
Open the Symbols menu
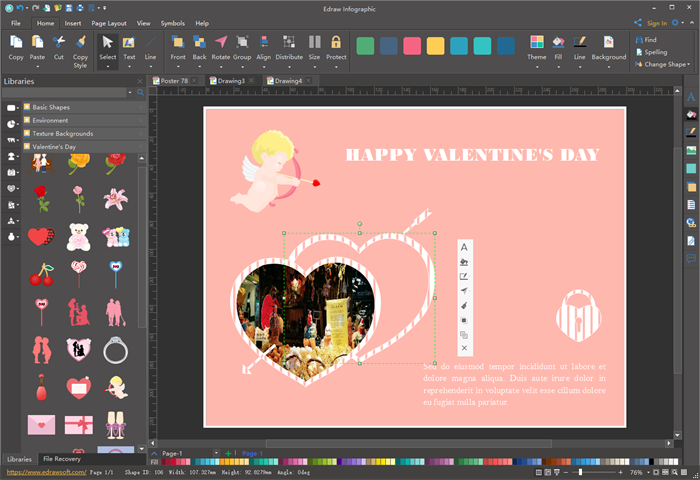pos(172,22)
